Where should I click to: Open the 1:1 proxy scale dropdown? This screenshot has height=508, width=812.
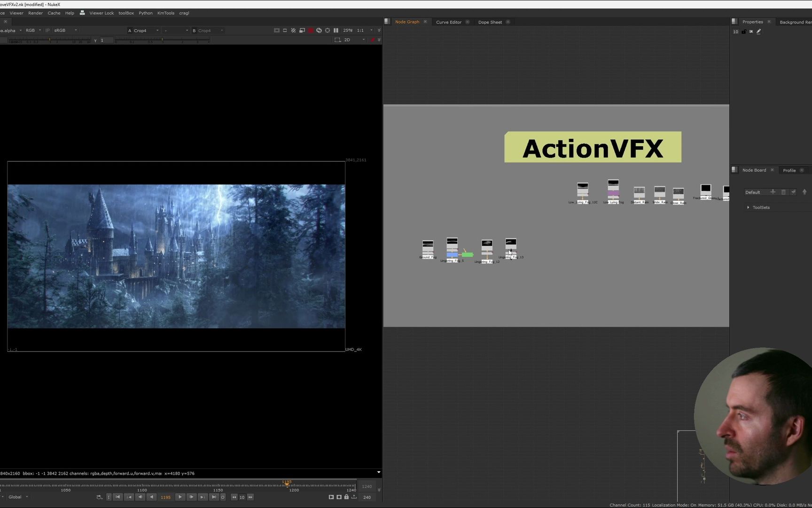(x=364, y=31)
